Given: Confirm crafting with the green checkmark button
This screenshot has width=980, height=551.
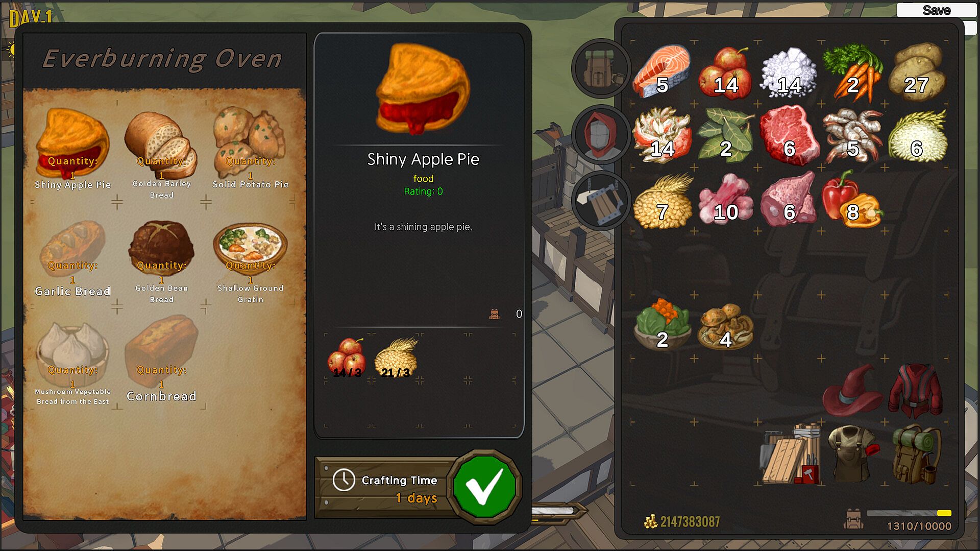Looking at the screenshot, I should coord(484,487).
